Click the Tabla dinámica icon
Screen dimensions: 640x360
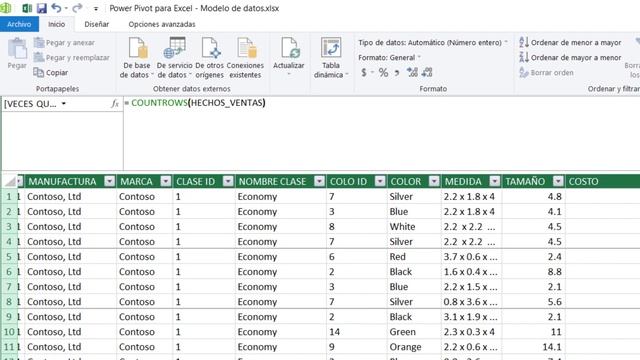(331, 47)
